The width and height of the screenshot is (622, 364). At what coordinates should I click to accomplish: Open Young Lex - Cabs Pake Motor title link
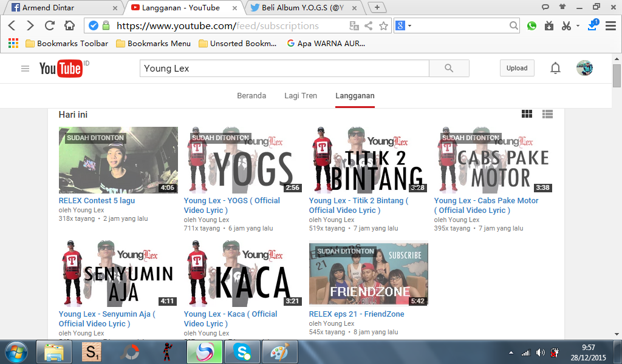486,205
